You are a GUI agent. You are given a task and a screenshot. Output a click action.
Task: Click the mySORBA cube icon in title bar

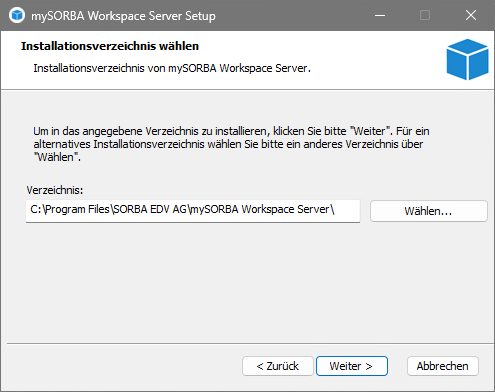click(x=17, y=15)
